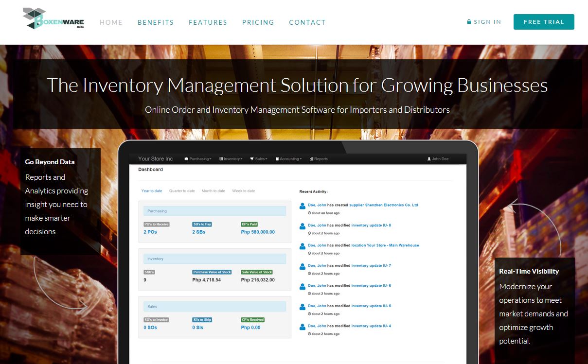Viewport: 588px width, 364px height.
Task: Open the inventory update IU- 8 link
Action: pyautogui.click(x=371, y=225)
